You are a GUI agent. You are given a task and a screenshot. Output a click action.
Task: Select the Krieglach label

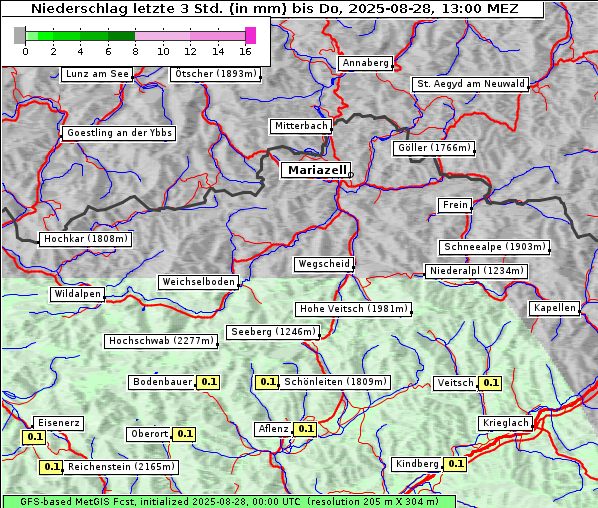pos(505,423)
